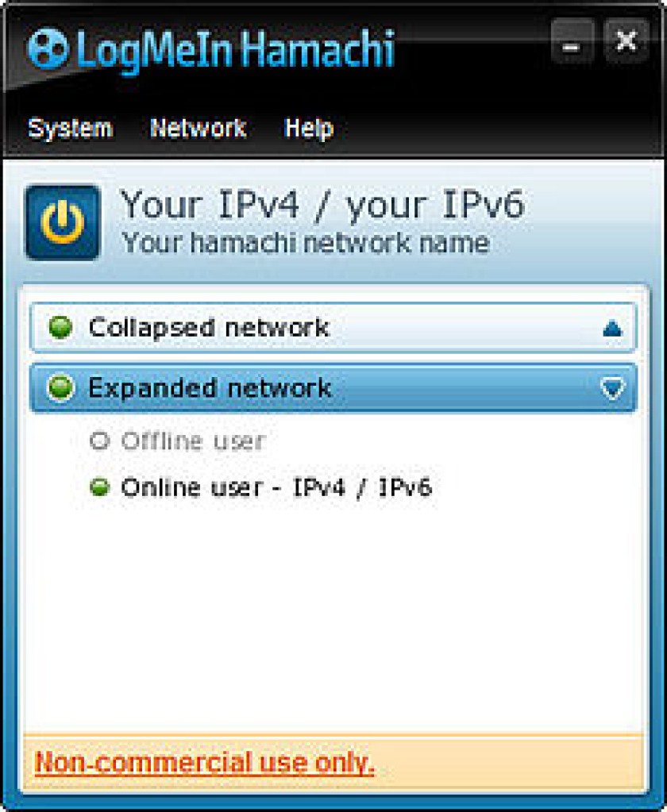This screenshot has width=667, height=812.
Task: Expand the Collapsed network using its up arrow
Action: [612, 329]
